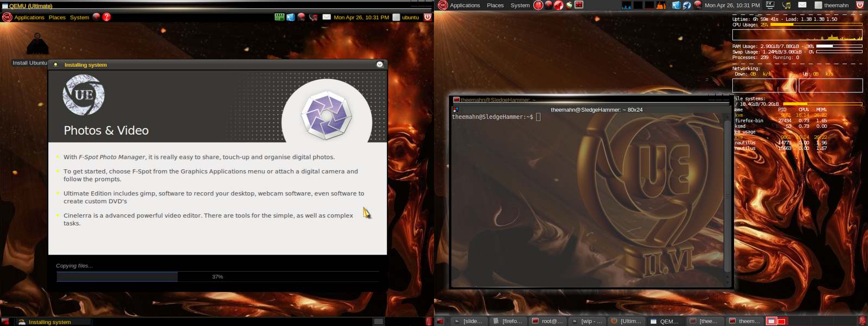868x326 pixels.
Task: Click the host panel power button
Action: pyautogui.click(x=860, y=5)
